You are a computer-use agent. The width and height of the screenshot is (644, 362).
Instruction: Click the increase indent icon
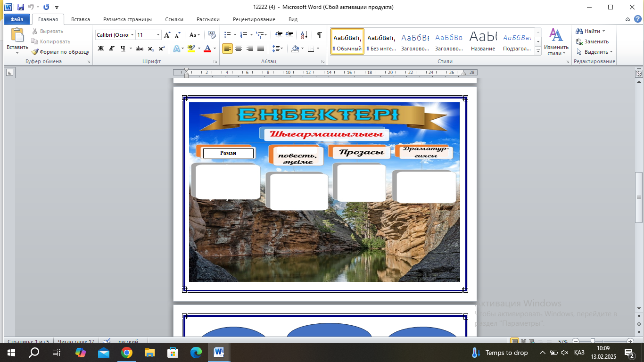point(289,35)
